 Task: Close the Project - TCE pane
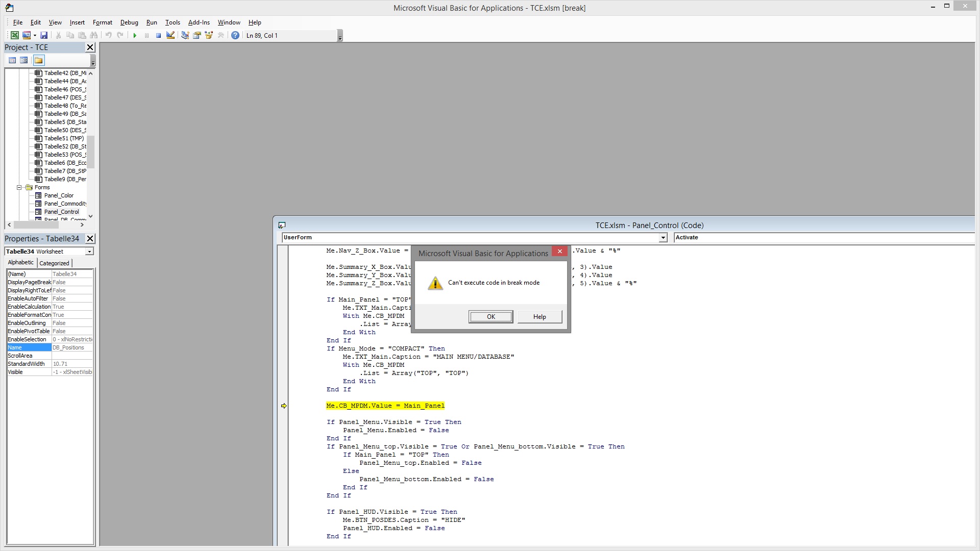(90, 47)
